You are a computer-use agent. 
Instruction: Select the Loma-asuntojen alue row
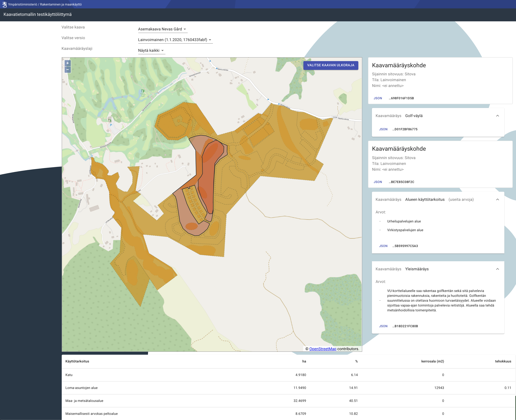(289, 388)
